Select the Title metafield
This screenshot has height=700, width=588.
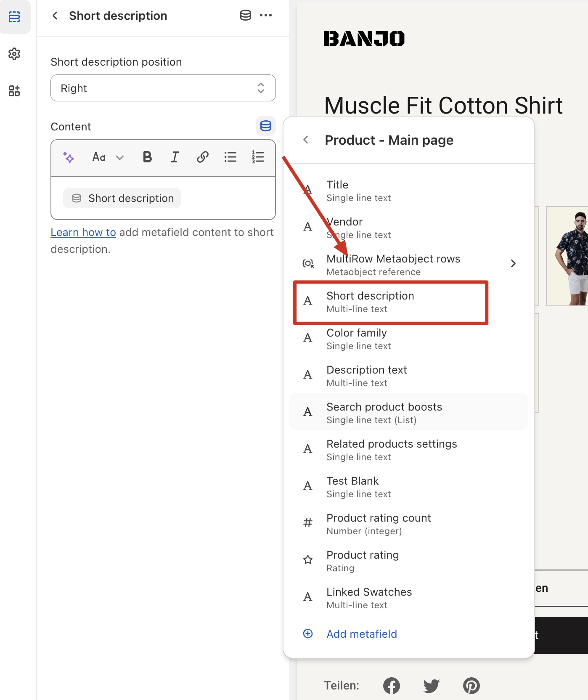[408, 191]
